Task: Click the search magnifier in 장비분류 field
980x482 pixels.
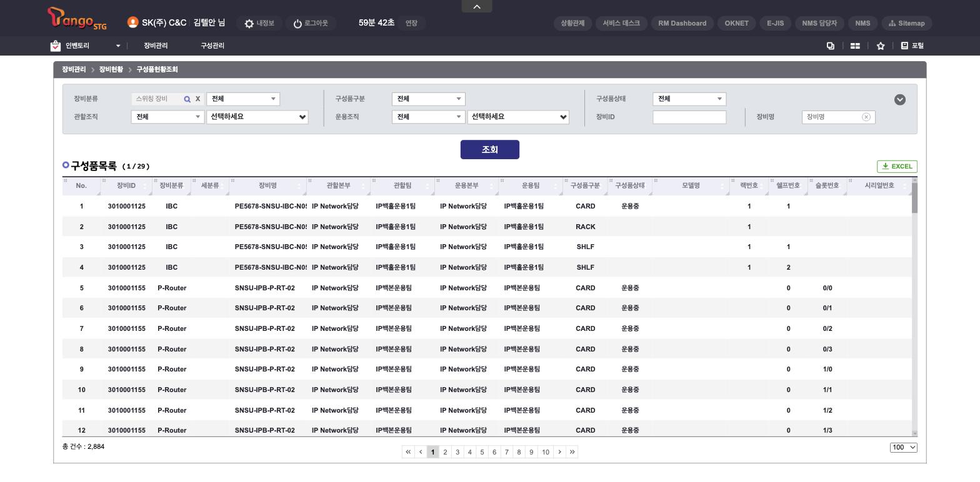Action: point(187,99)
